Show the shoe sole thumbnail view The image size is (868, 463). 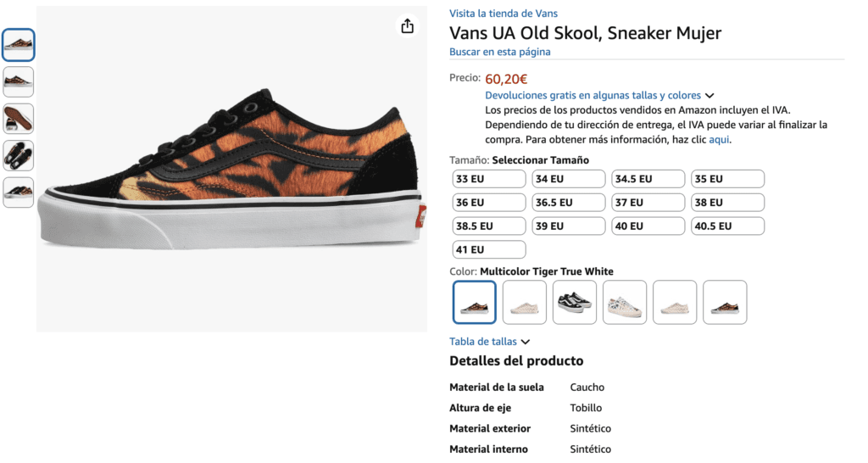click(x=19, y=119)
